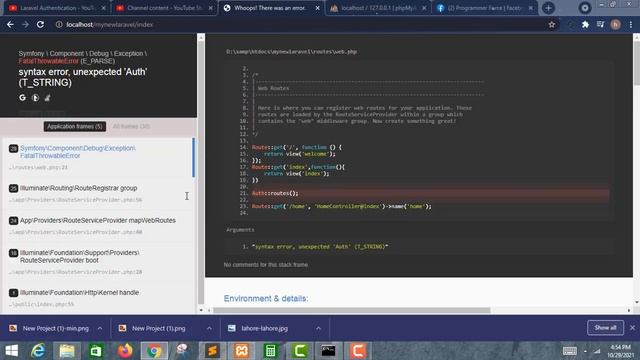This screenshot has height=360, width=640.
Task: Open Sublime Text from taskbar
Action: click(212, 351)
